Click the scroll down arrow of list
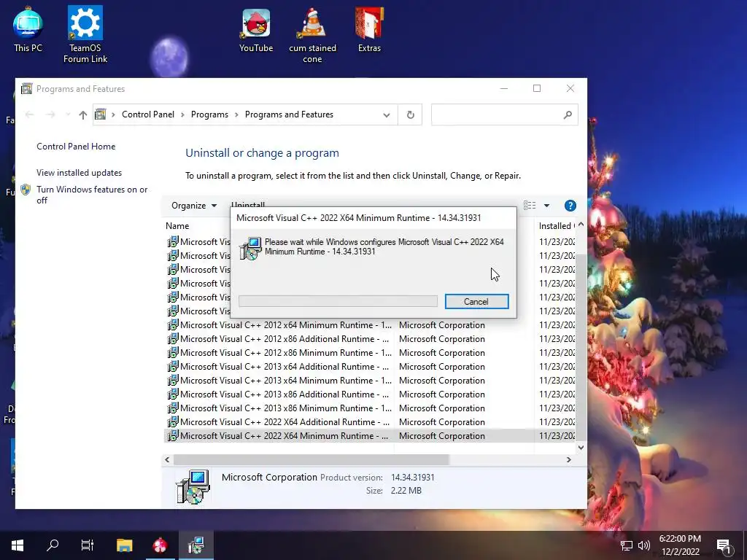747x560 pixels. tap(581, 447)
